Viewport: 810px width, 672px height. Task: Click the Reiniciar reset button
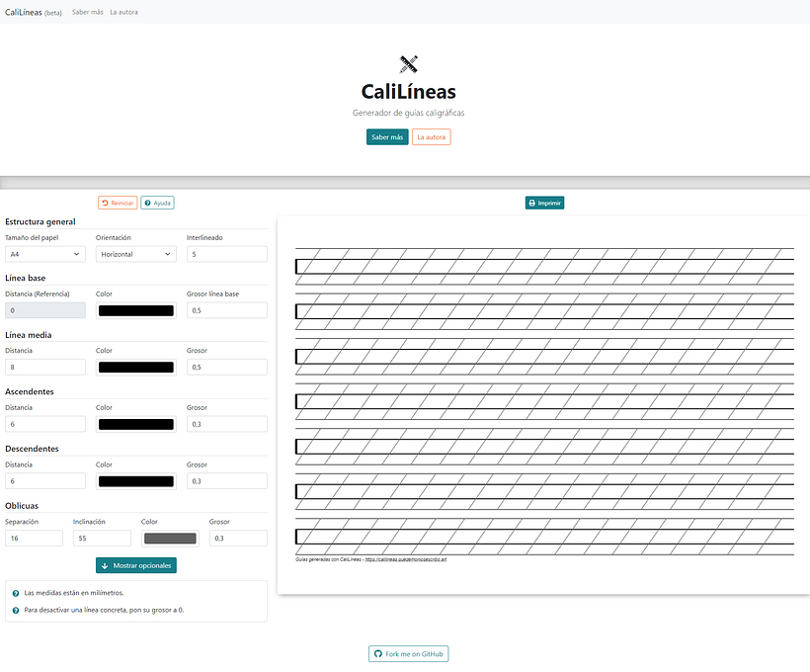pos(118,203)
